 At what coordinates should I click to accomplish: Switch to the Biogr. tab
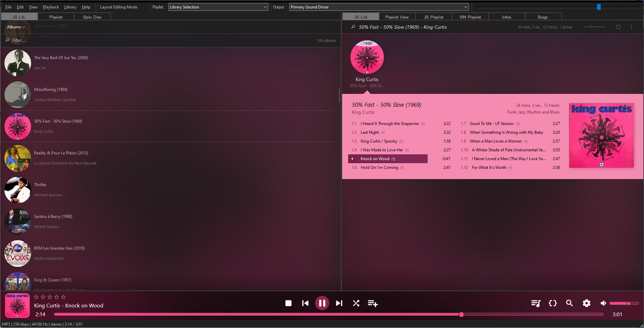click(x=543, y=17)
